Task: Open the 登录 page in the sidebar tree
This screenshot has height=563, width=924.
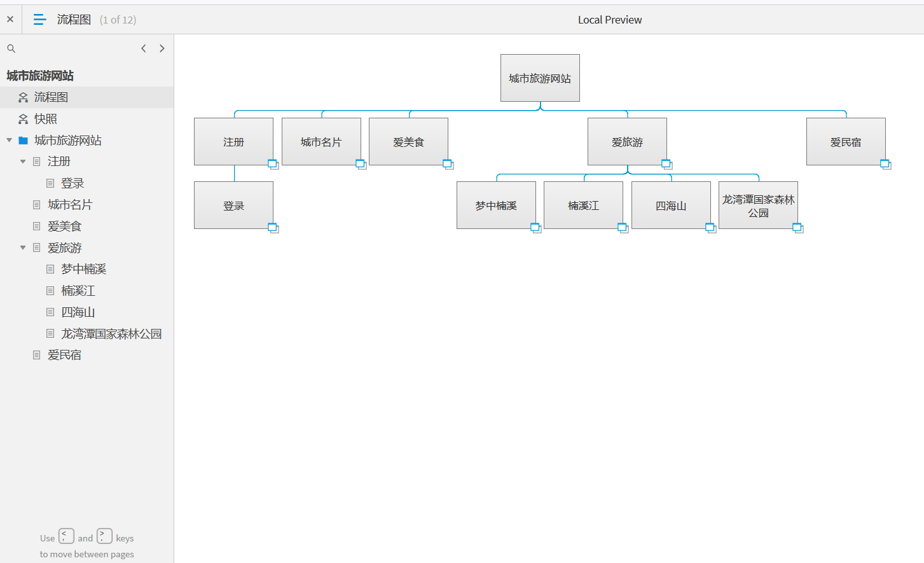Action: [x=72, y=183]
